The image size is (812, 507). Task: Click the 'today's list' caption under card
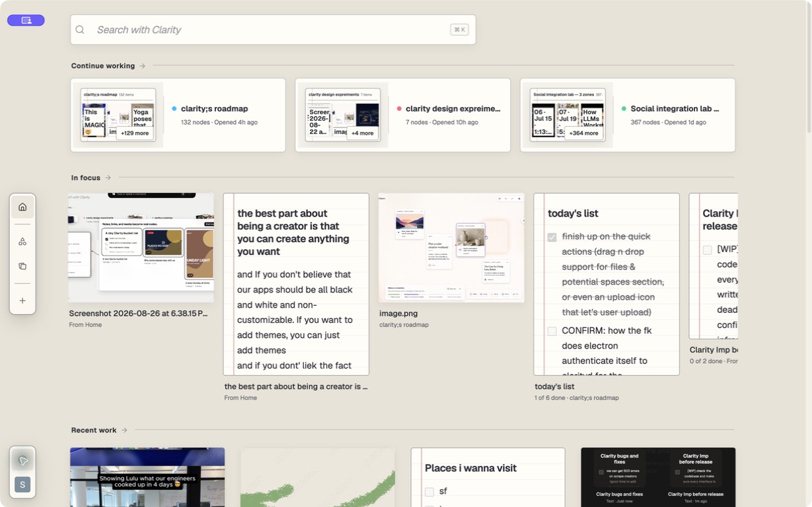(554, 387)
